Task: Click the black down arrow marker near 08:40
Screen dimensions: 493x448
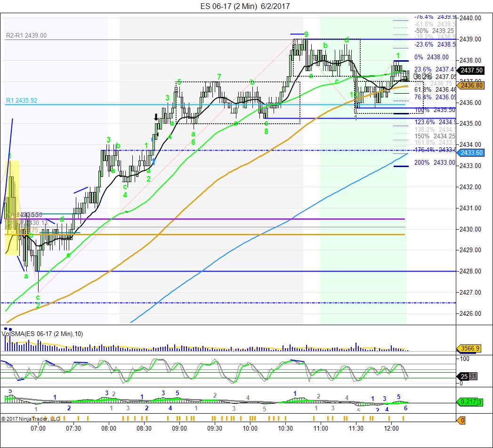Action: tap(156, 117)
